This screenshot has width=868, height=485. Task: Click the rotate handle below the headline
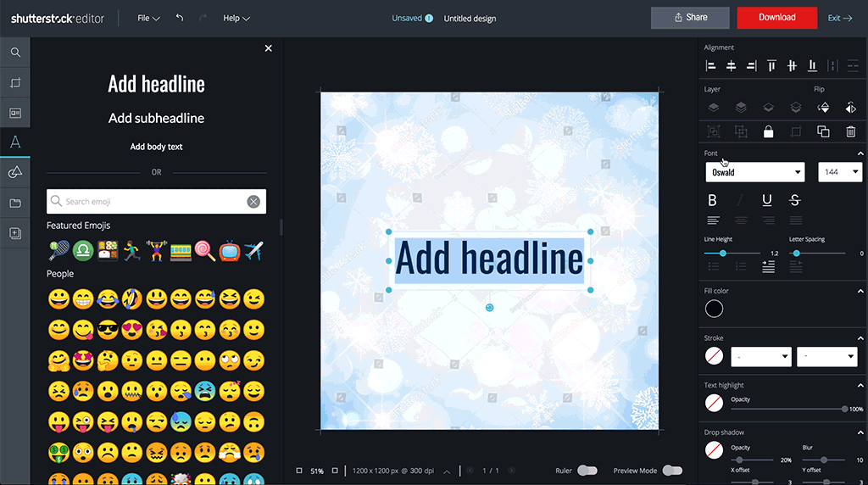coord(489,308)
